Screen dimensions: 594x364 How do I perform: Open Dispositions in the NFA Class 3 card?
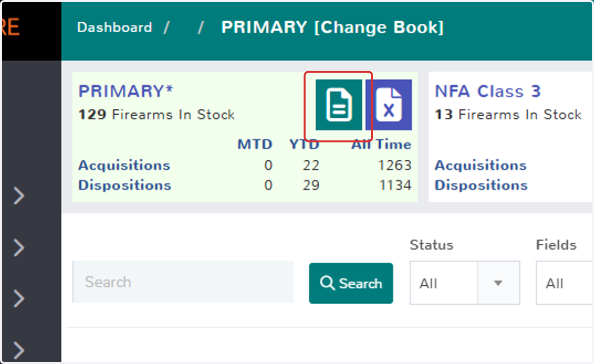click(x=481, y=185)
